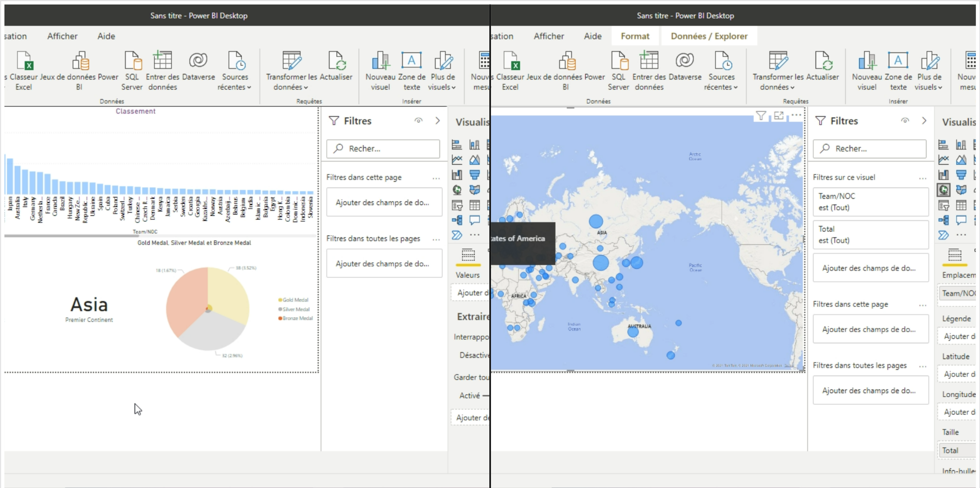Viewport: 980px width, 488px height.
Task: Toggle Garder tous les filtres Activé switch
Action: [486, 396]
